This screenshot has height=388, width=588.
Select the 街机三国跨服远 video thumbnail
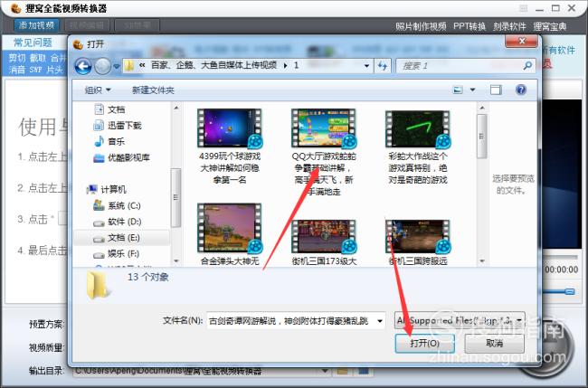[x=418, y=236]
